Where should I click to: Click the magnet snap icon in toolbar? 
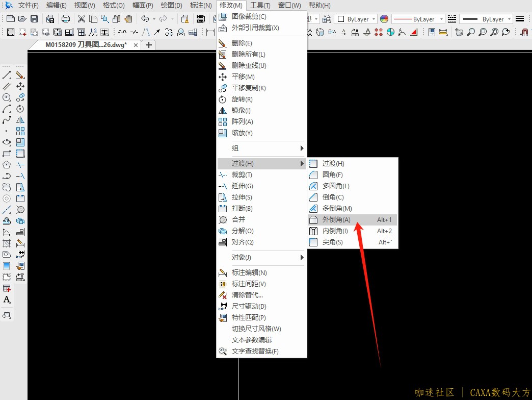tap(524, 32)
